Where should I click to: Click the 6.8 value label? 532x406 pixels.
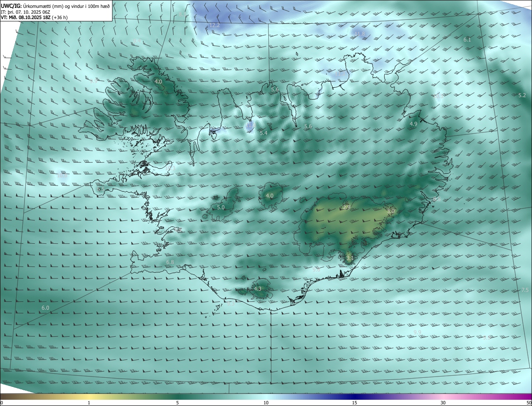[170, 262]
